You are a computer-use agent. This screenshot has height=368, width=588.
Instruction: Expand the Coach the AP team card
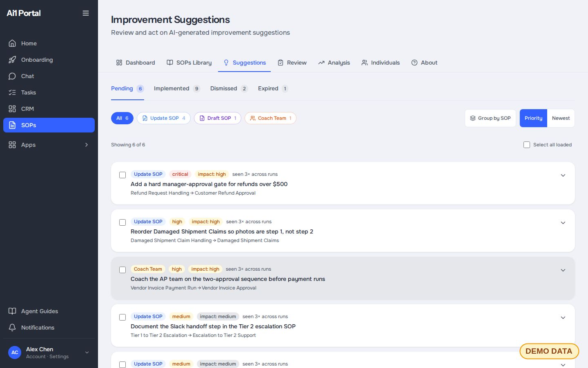click(563, 270)
